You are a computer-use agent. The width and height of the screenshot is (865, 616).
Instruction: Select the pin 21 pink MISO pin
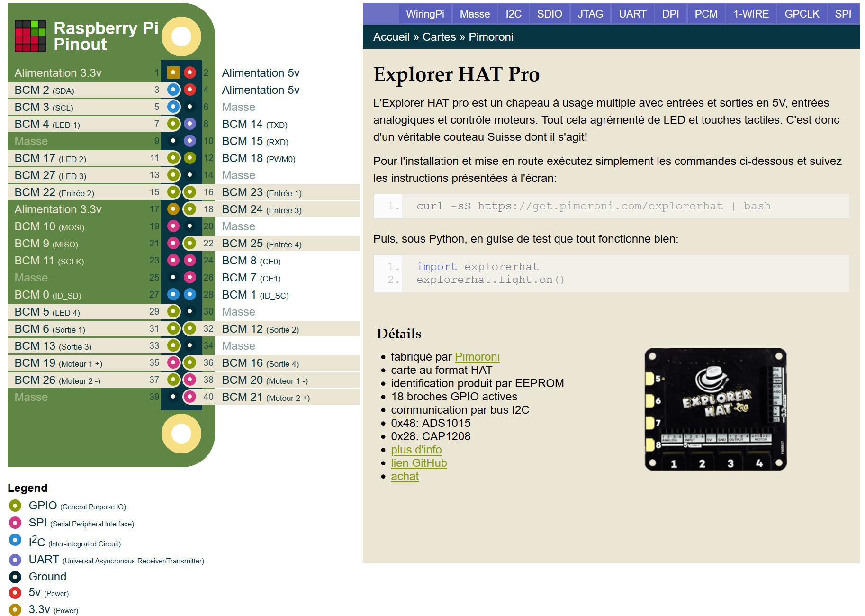(x=173, y=243)
